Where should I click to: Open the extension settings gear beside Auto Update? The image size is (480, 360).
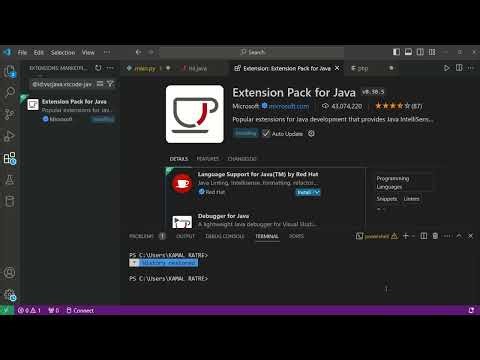pyautogui.click(x=311, y=134)
